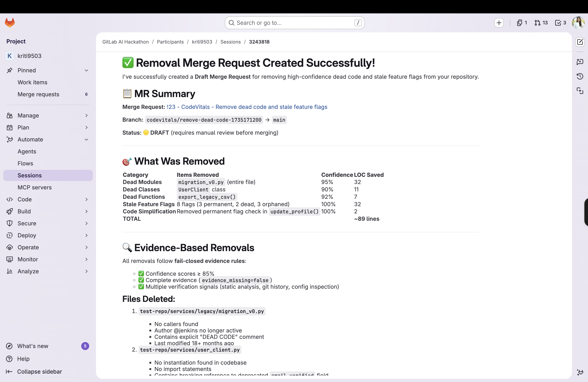This screenshot has height=382, width=588.
Task: Open the !23 CodeVitals merge request link
Action: point(247,107)
